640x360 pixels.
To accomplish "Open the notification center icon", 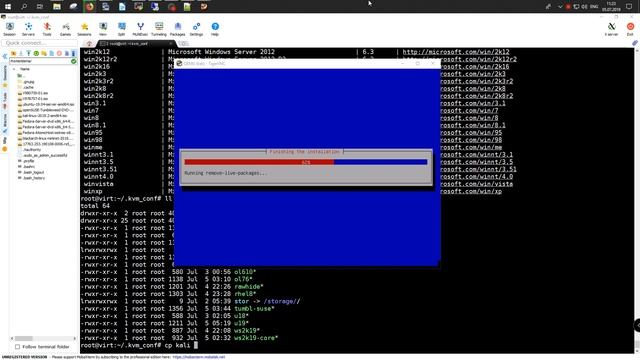I will point(629,6).
